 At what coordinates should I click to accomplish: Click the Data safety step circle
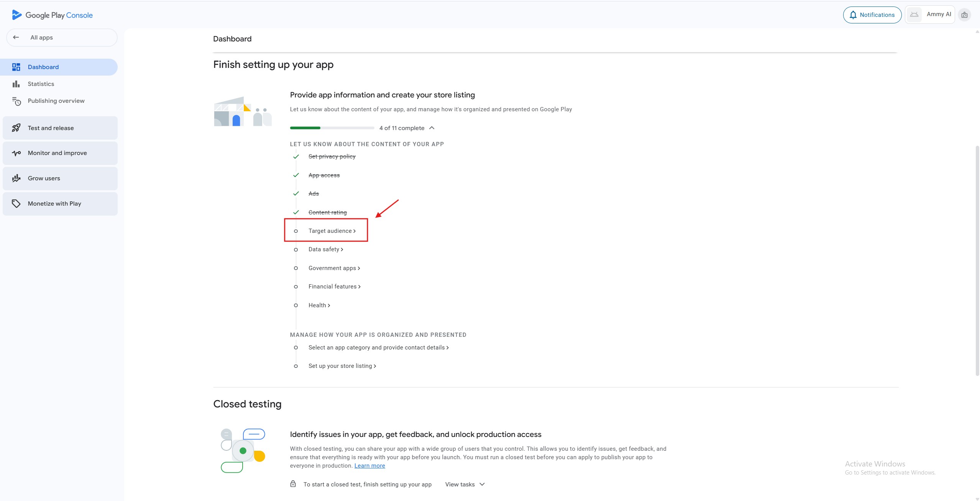coord(296,250)
